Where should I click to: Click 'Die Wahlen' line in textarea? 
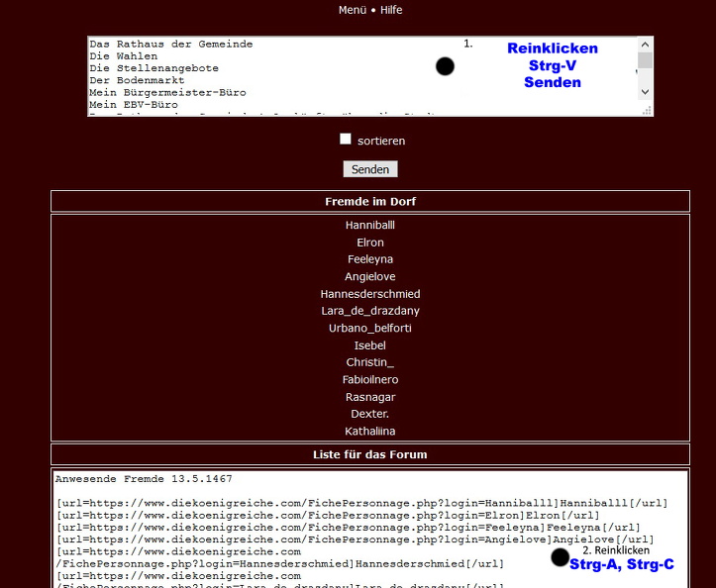coord(124,56)
